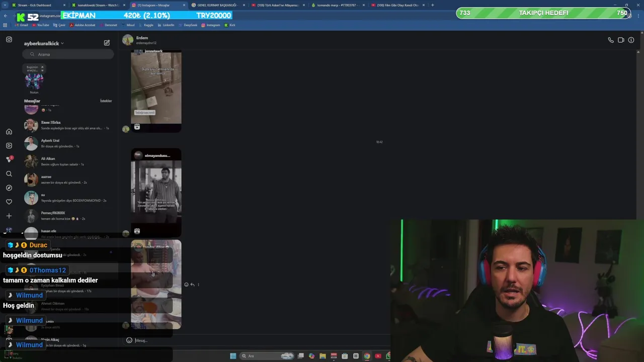Open File Explorer from the taskbar
Image resolution: width=644 pixels, height=362 pixels.
pos(323,356)
